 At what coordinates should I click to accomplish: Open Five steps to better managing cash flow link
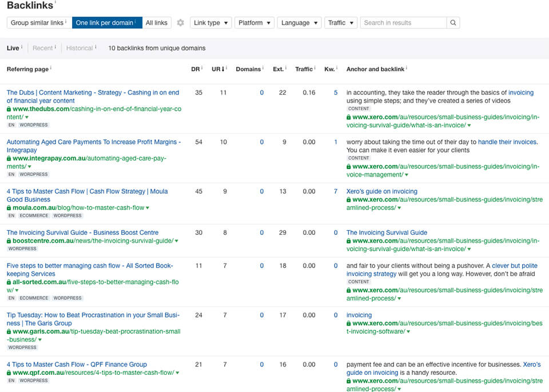point(90,270)
